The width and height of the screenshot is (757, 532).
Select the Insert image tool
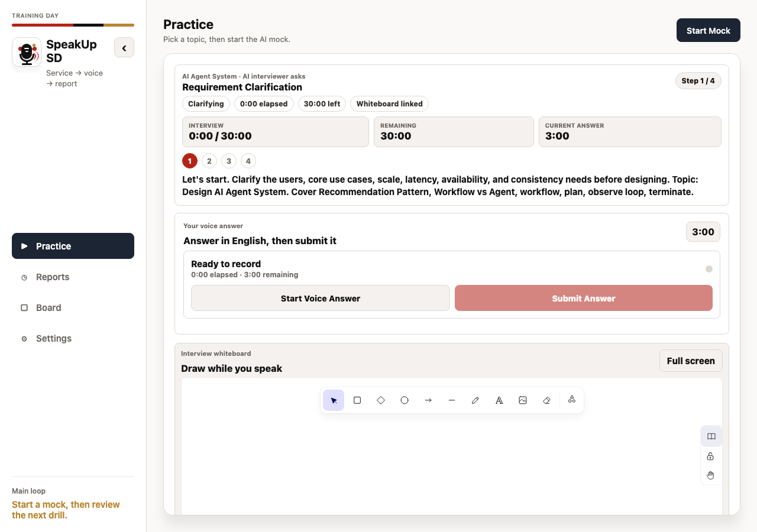coord(523,400)
